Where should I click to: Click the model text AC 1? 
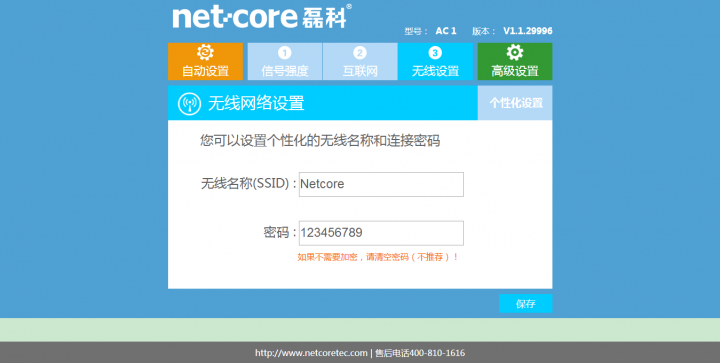(446, 31)
